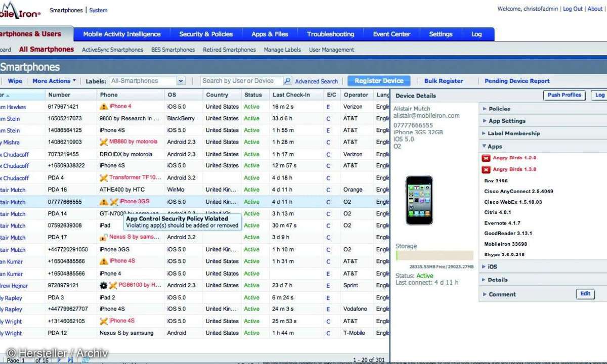Open the Event Center tab
607x364 pixels.
[x=392, y=34]
